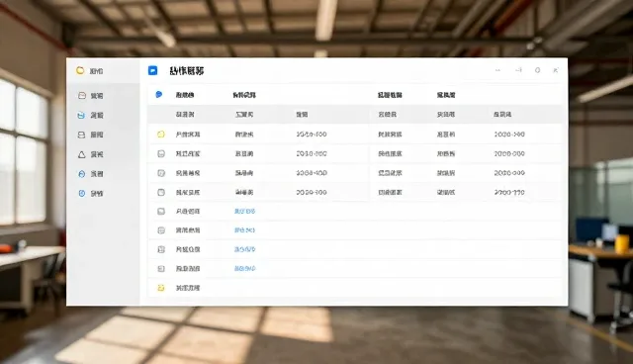633x364 pixels.
Task: Click the gray icon in eighth data row
Action: (x=161, y=268)
